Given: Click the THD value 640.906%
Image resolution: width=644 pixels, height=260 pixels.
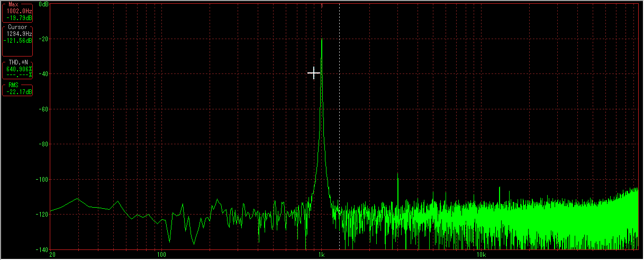Looking at the screenshot, I should (19, 69).
